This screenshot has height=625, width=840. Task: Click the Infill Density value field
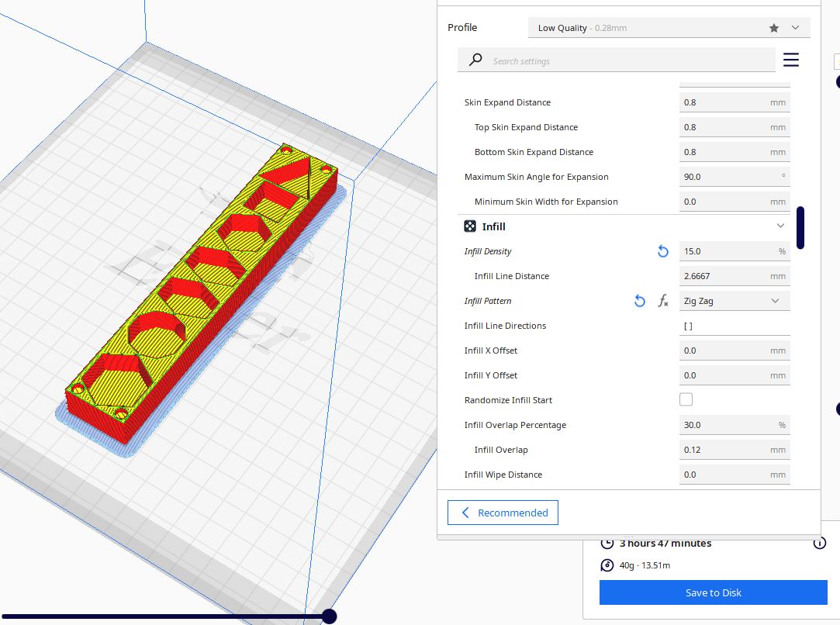tap(729, 250)
